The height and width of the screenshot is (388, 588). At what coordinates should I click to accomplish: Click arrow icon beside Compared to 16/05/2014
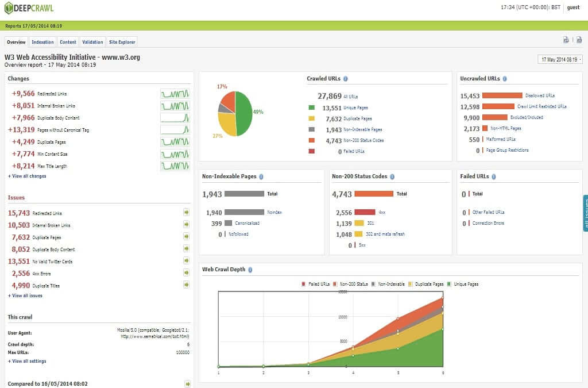pos(186,383)
